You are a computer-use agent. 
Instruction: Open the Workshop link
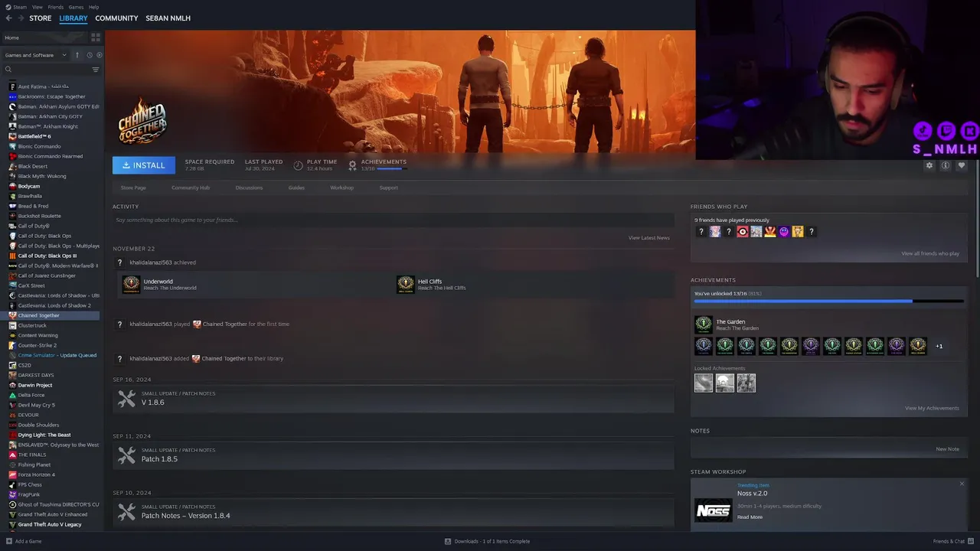[x=341, y=187]
